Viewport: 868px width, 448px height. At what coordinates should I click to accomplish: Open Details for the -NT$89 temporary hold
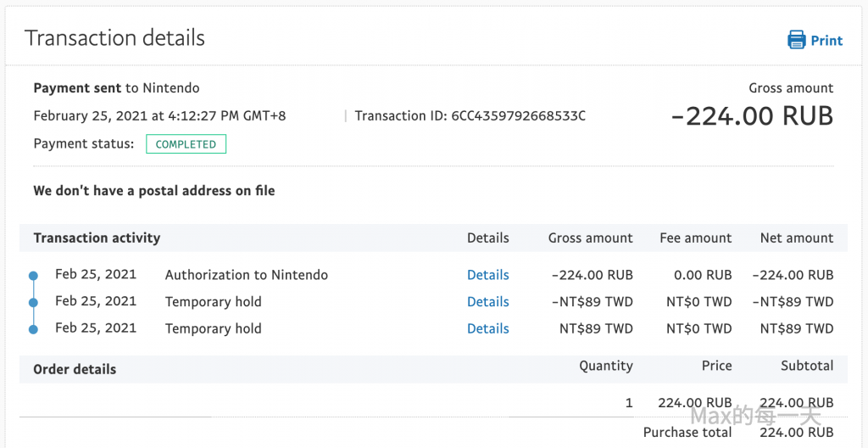tap(487, 301)
